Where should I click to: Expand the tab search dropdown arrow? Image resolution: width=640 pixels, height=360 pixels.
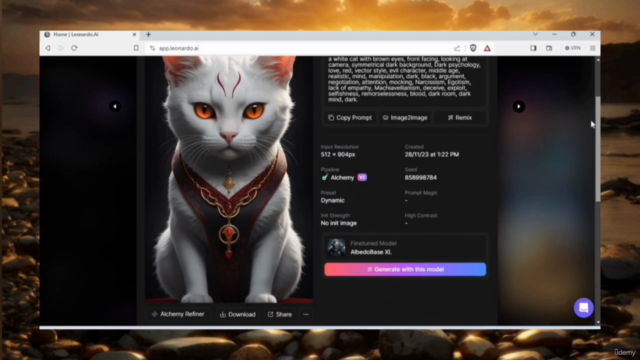pos(536,34)
